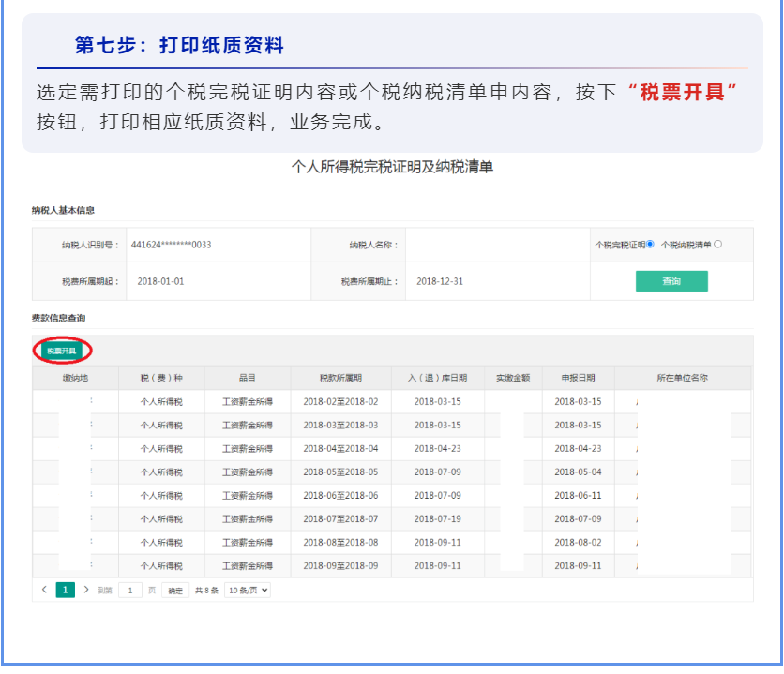Click the 税款所属期 column header
This screenshot has height=674, width=784.
tap(340, 378)
